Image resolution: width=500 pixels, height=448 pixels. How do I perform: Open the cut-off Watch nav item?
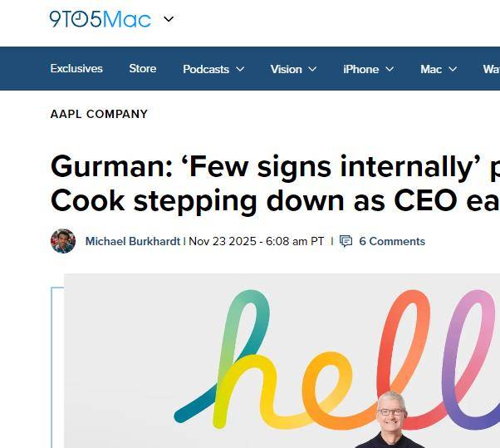(491, 69)
